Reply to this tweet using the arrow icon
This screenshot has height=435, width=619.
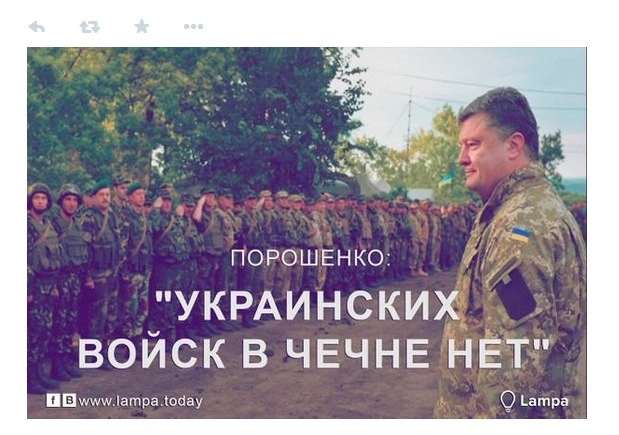click(x=37, y=27)
